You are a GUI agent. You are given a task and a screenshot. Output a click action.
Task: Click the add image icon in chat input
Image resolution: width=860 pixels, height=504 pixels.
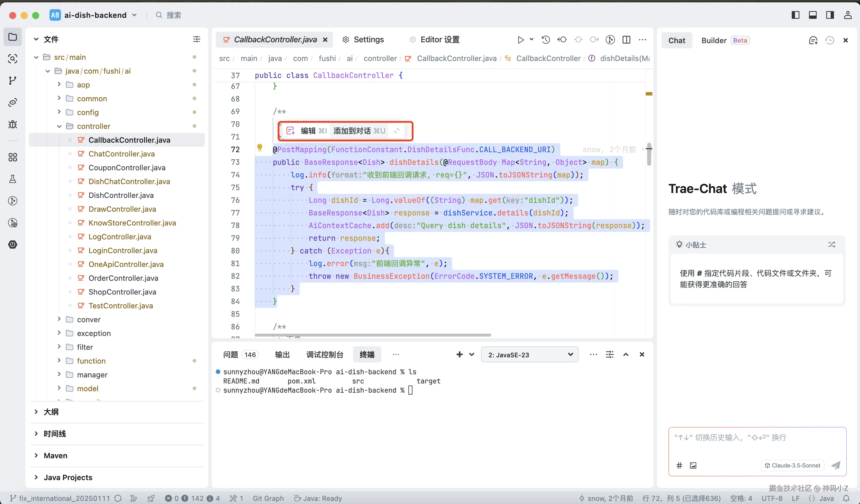[x=693, y=465]
